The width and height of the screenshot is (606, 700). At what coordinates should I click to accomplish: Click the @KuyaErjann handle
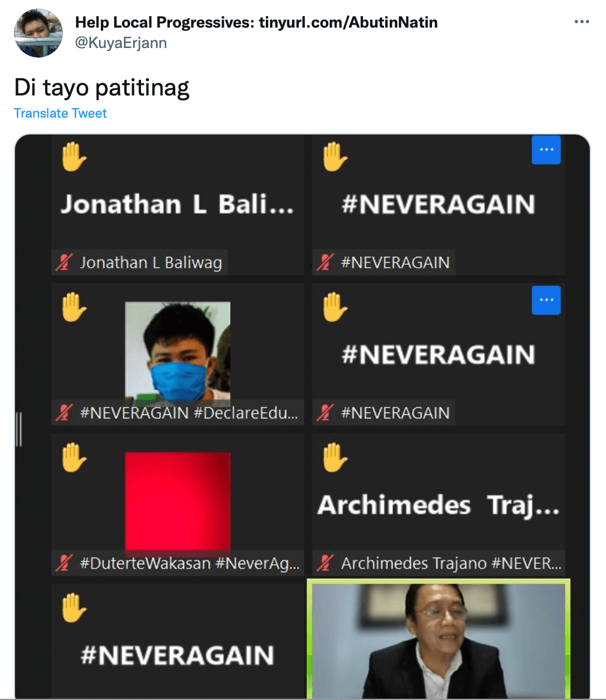coord(121,43)
